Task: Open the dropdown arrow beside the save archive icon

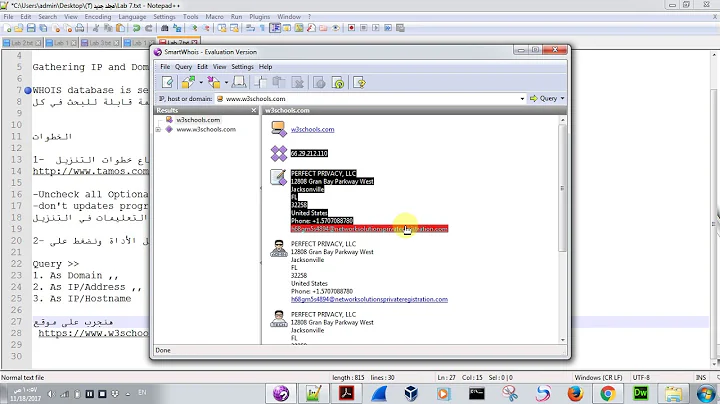Action: pos(226,83)
